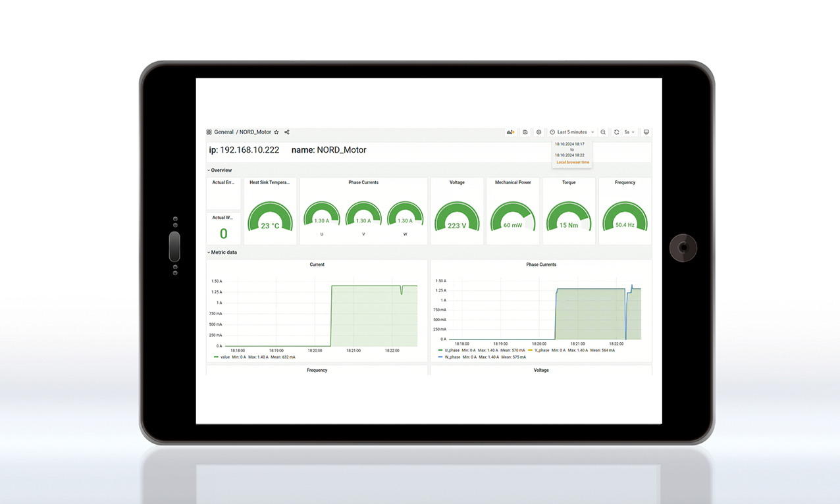The image size is (840, 504).
Task: Click the add panel icon
Action: click(x=510, y=132)
